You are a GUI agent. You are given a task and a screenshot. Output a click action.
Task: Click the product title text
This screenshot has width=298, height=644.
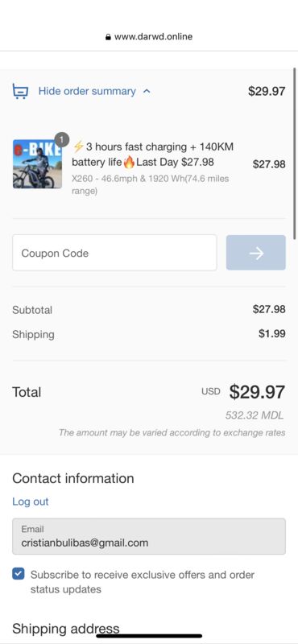(x=152, y=155)
